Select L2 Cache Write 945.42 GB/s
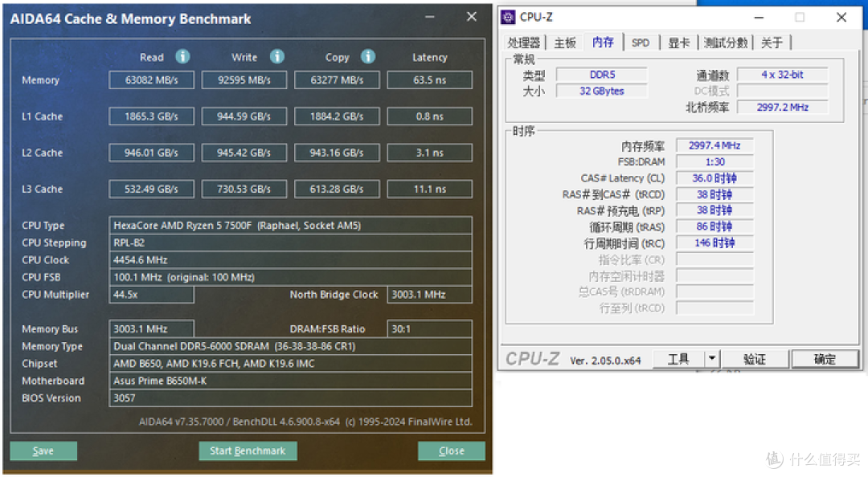Viewport: 868px width, 477px height. coord(244,153)
